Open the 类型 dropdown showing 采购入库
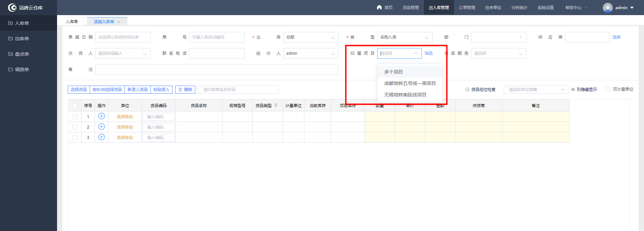The height and width of the screenshot is (231, 644). [x=405, y=37]
